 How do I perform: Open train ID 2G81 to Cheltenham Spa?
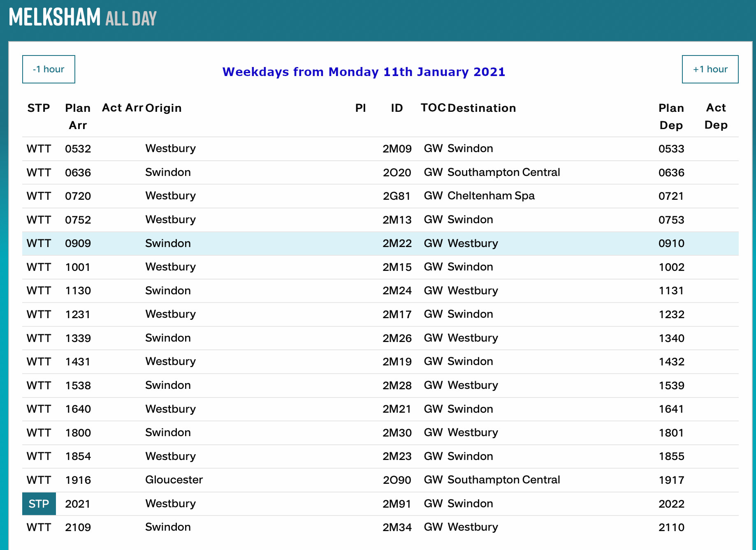[397, 196]
